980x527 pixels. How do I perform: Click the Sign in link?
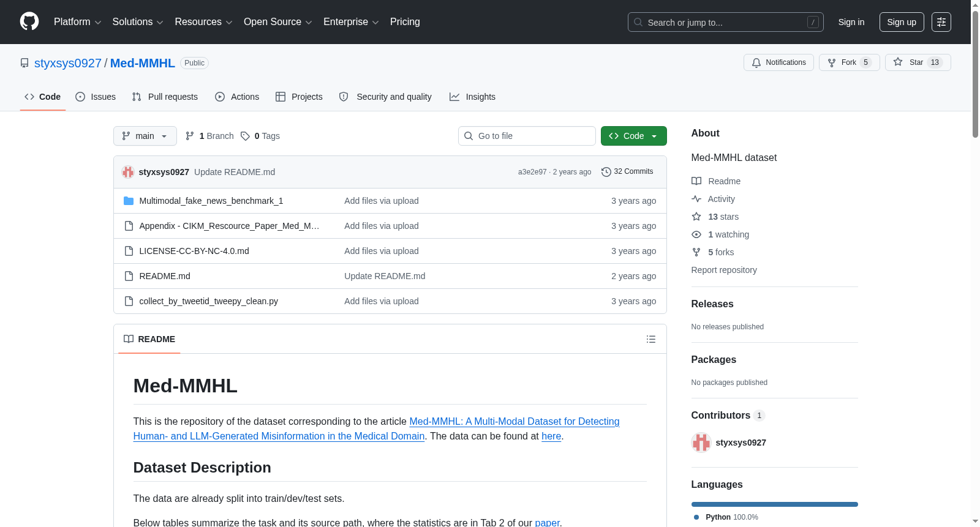coord(851,22)
